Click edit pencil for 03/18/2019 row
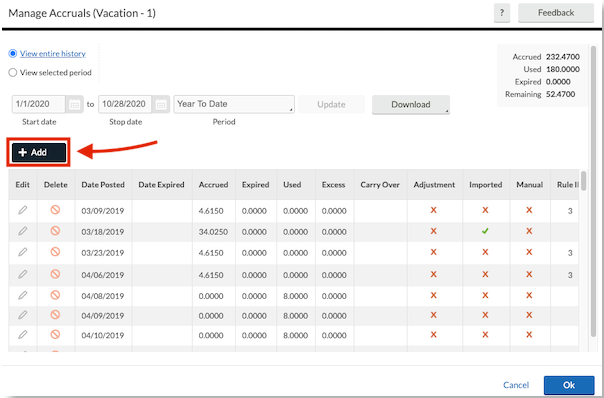 coord(23,231)
